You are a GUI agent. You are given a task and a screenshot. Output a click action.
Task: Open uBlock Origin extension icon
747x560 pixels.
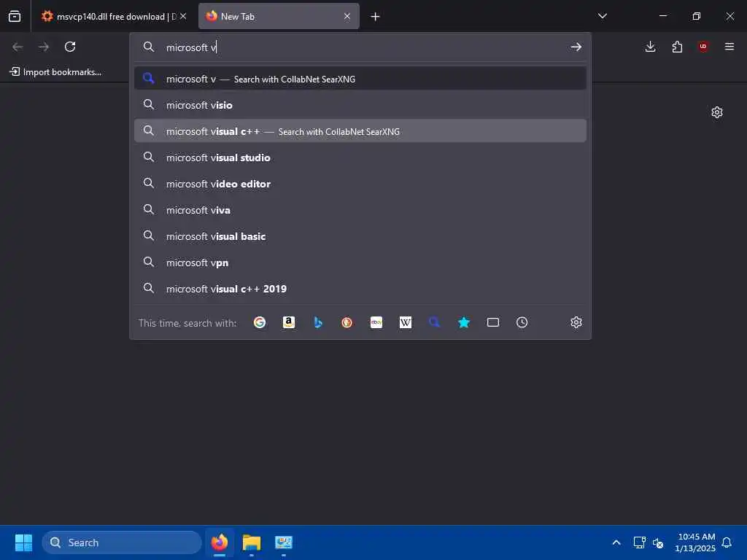point(703,47)
